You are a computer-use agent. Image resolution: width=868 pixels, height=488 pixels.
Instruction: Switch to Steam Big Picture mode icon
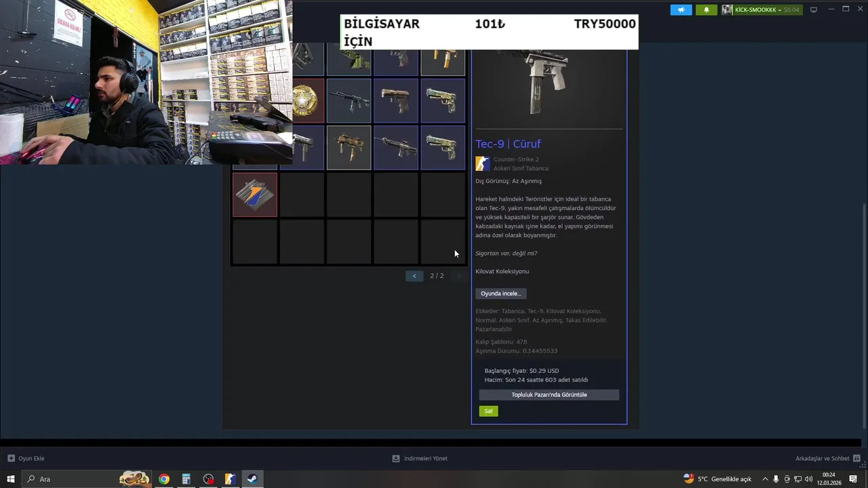[x=814, y=9]
